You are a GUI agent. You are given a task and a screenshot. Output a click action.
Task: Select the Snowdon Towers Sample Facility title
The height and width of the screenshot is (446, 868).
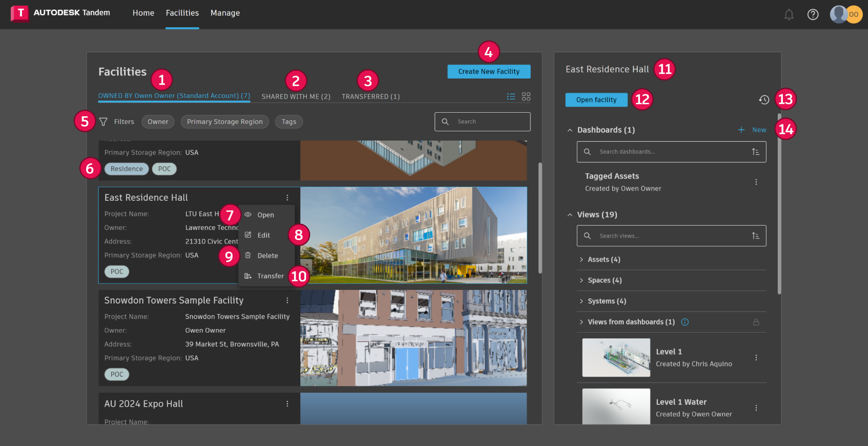pos(174,301)
